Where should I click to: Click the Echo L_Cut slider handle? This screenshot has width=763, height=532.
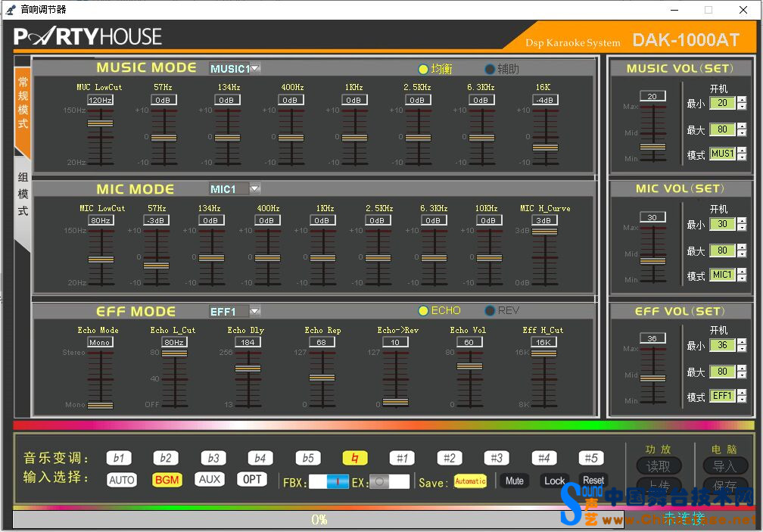click(x=174, y=353)
